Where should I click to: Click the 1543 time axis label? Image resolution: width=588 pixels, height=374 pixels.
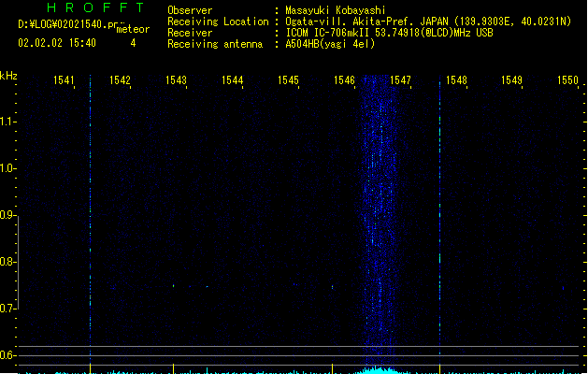[x=176, y=80]
